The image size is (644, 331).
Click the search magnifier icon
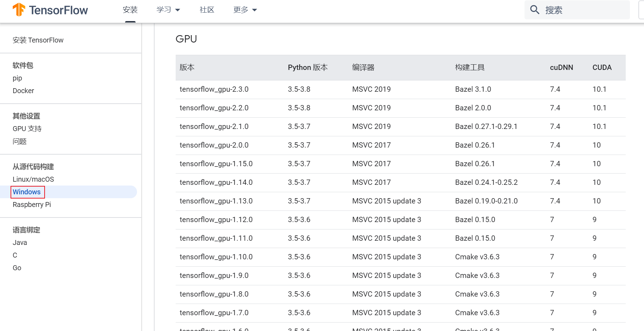click(534, 10)
